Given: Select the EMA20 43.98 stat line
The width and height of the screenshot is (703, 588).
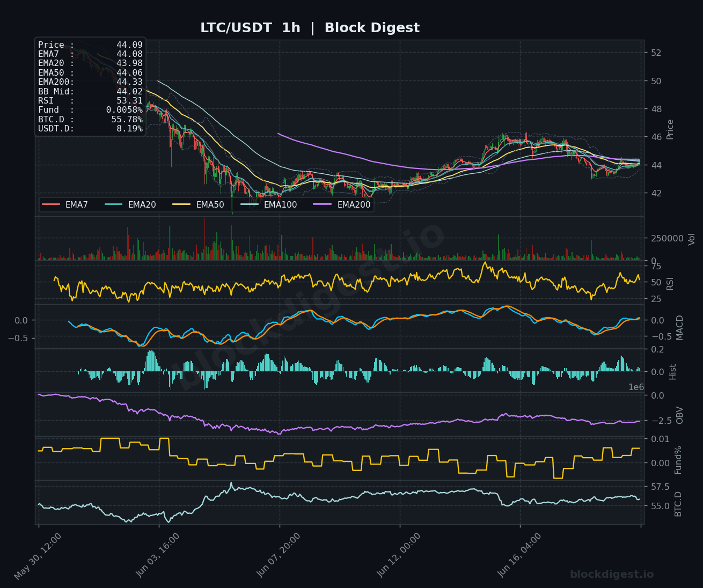Looking at the screenshot, I should [x=90, y=63].
